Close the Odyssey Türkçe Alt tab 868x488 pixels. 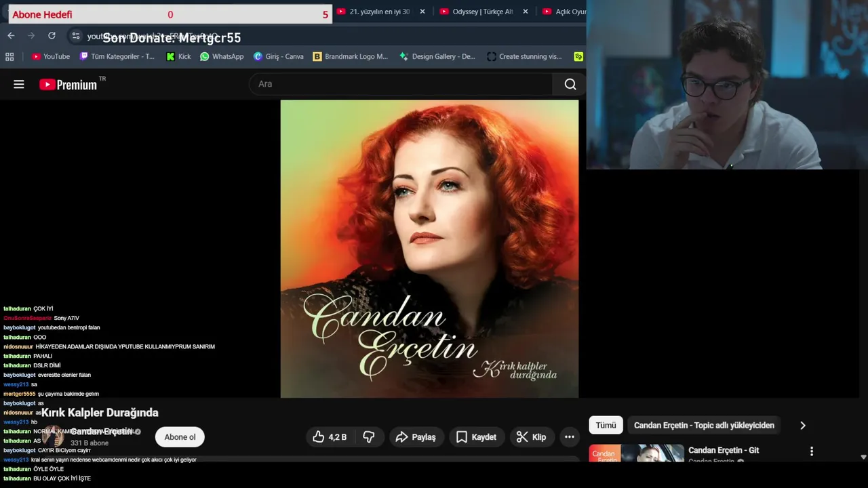(526, 12)
